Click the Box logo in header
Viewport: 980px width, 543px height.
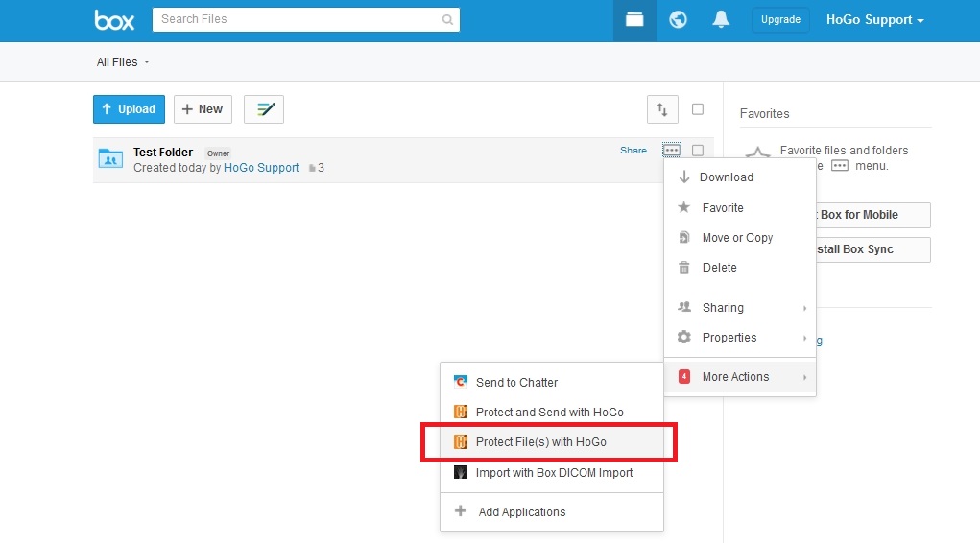click(114, 20)
